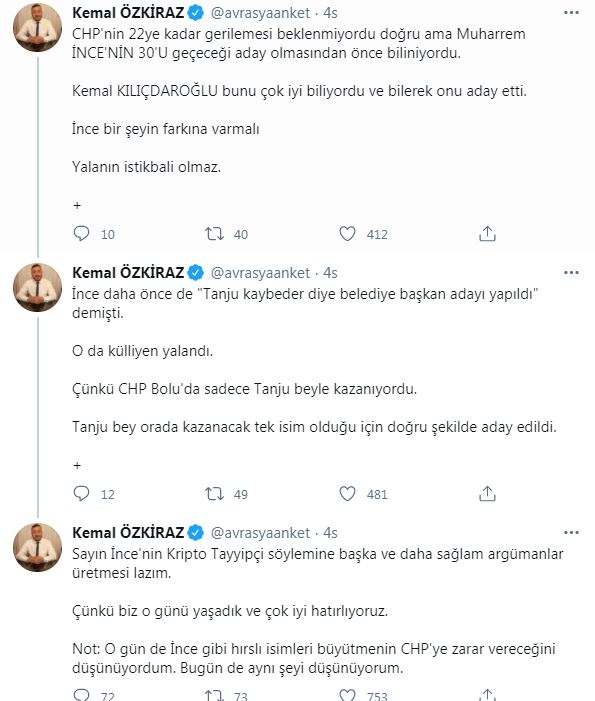This screenshot has height=701, width=595.
Task: Open Kemal ÖZKİRAZ profile from first tweet name
Action: pyautogui.click(x=128, y=13)
